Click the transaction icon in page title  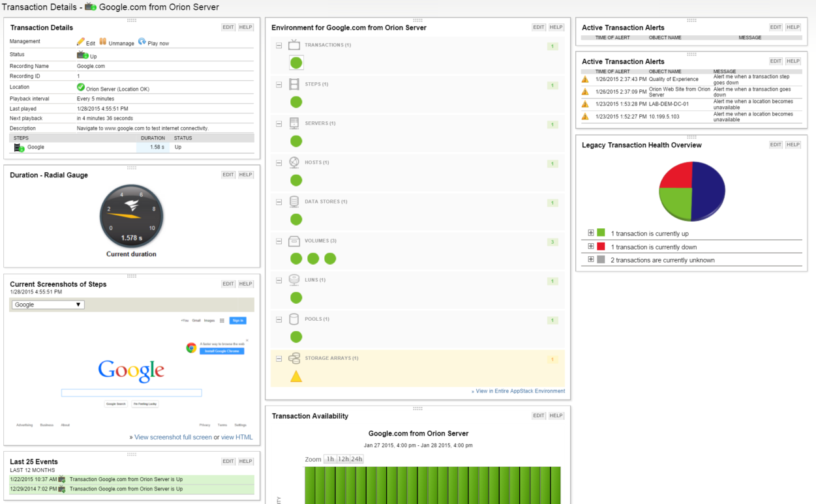tap(91, 7)
